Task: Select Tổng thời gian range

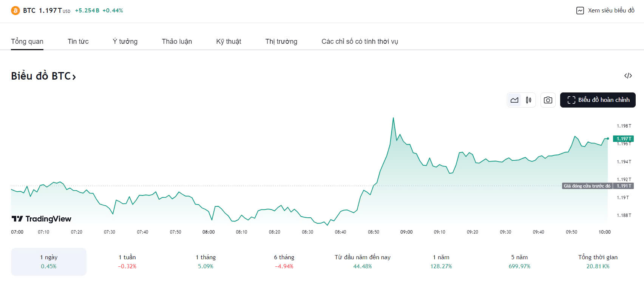Action: pyautogui.click(x=598, y=262)
